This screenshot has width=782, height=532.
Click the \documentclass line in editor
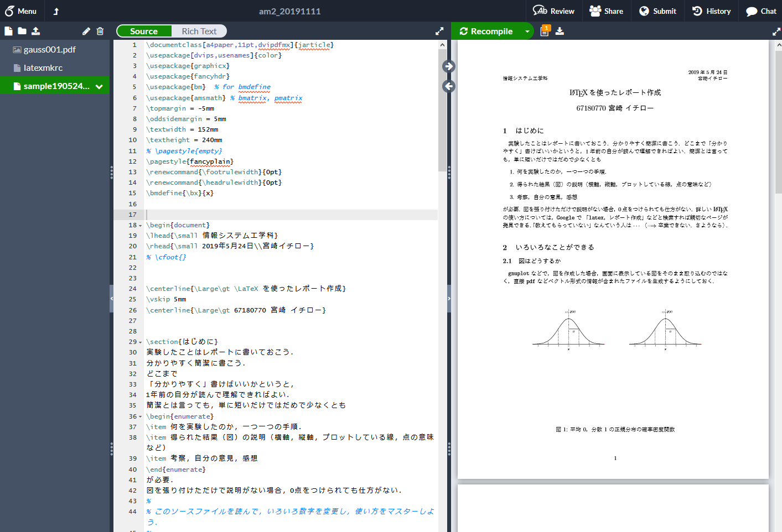[240, 45]
